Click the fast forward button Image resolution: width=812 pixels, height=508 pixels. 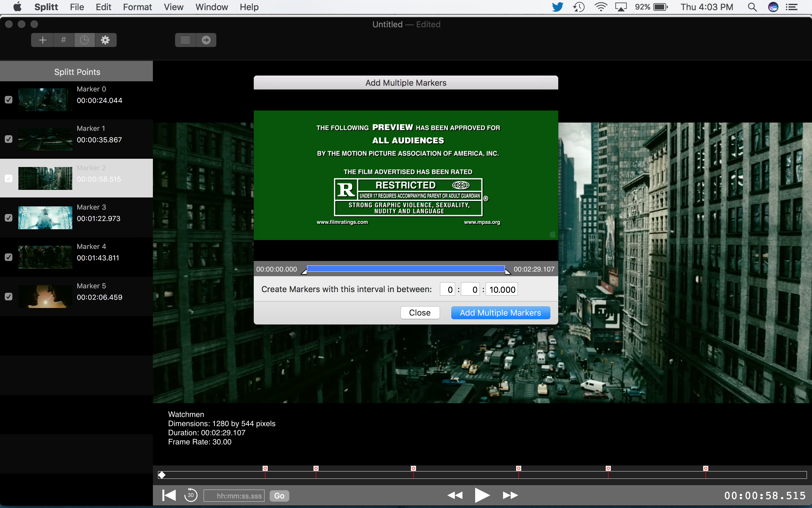(510, 495)
